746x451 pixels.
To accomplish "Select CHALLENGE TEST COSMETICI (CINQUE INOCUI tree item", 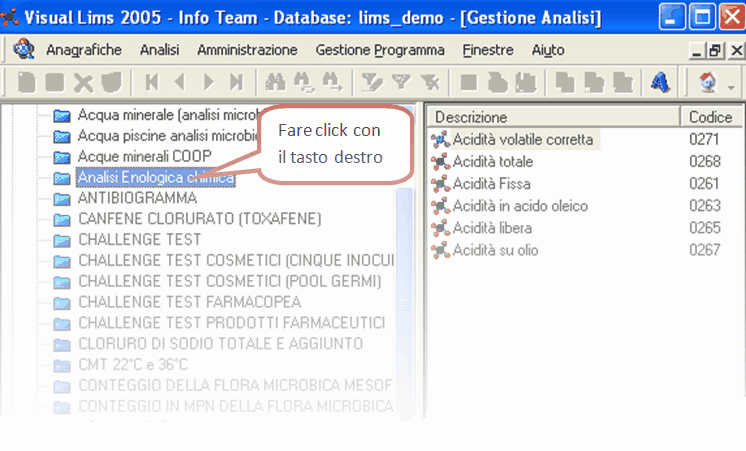I will (236, 260).
